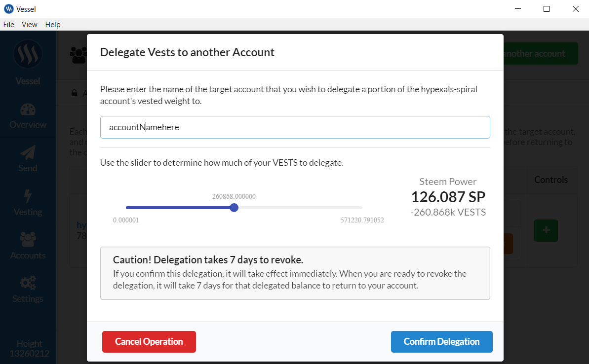Click the green plus button under Controls
This screenshot has width=589, height=364.
(x=546, y=230)
